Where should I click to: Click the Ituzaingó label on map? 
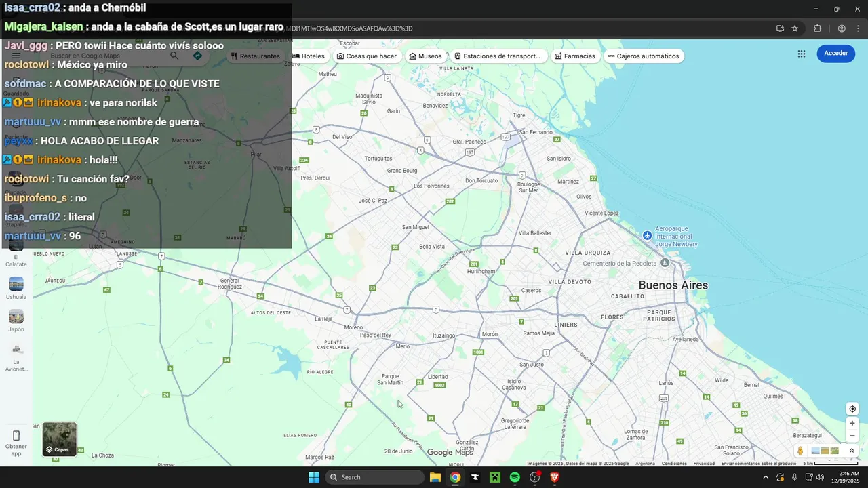[444, 335]
